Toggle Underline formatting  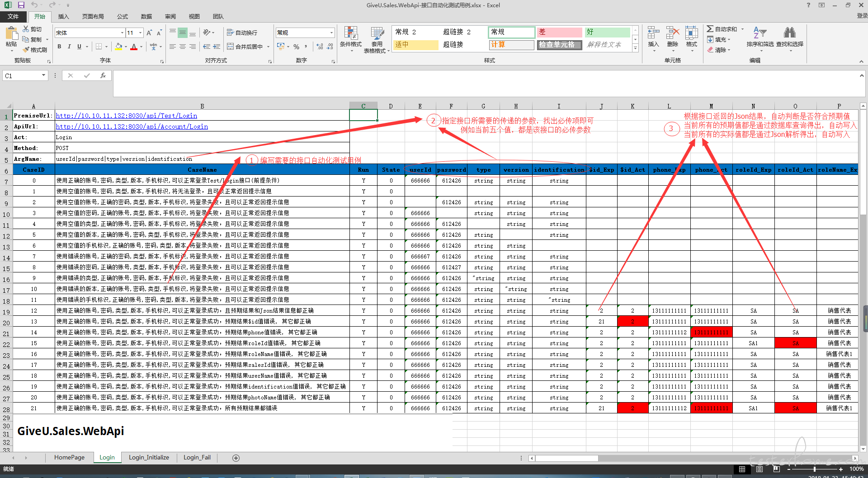pos(79,47)
